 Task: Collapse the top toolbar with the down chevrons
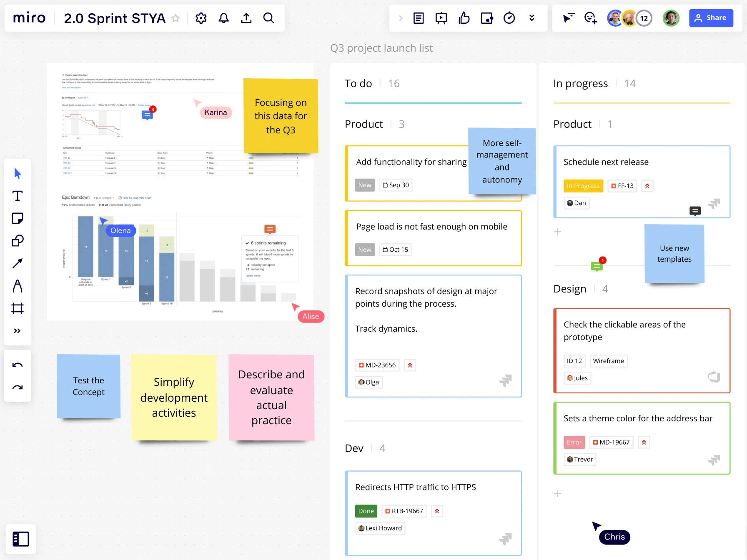[x=531, y=18]
